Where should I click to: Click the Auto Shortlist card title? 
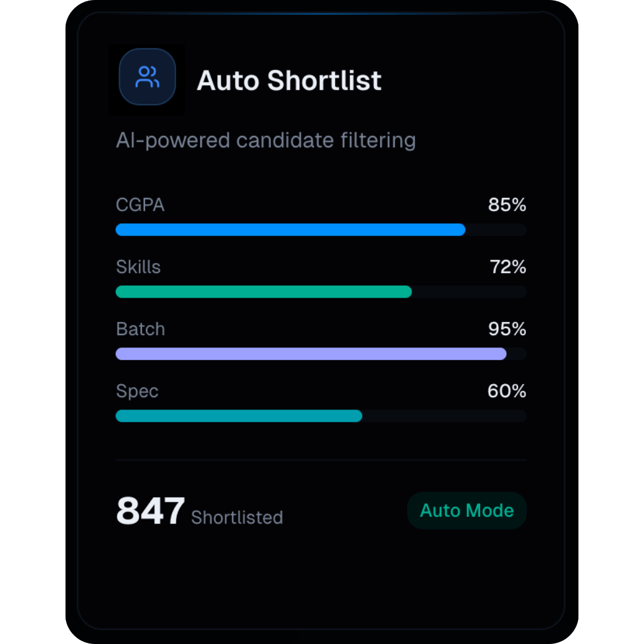pyautogui.click(x=289, y=80)
